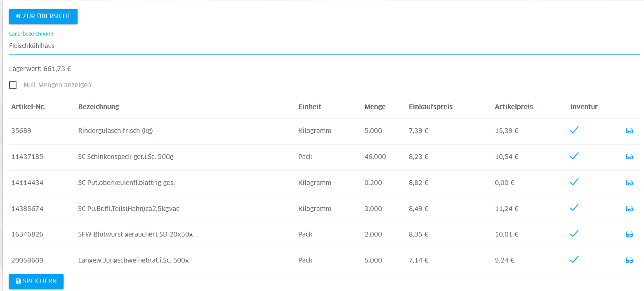Click the Artikel-Nr. column header
Viewport: 644px width, 291px height.
(x=28, y=107)
